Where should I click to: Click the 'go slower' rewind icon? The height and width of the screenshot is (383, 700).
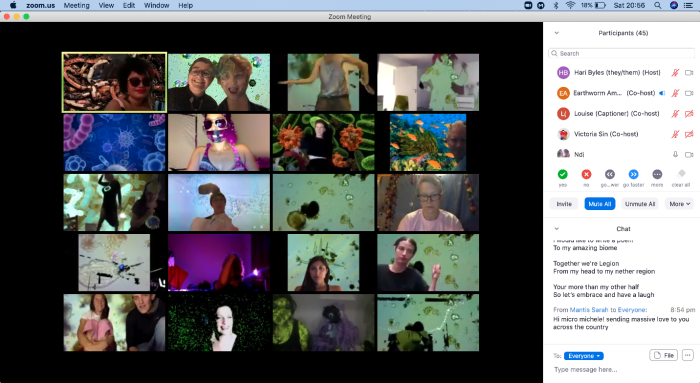610,174
